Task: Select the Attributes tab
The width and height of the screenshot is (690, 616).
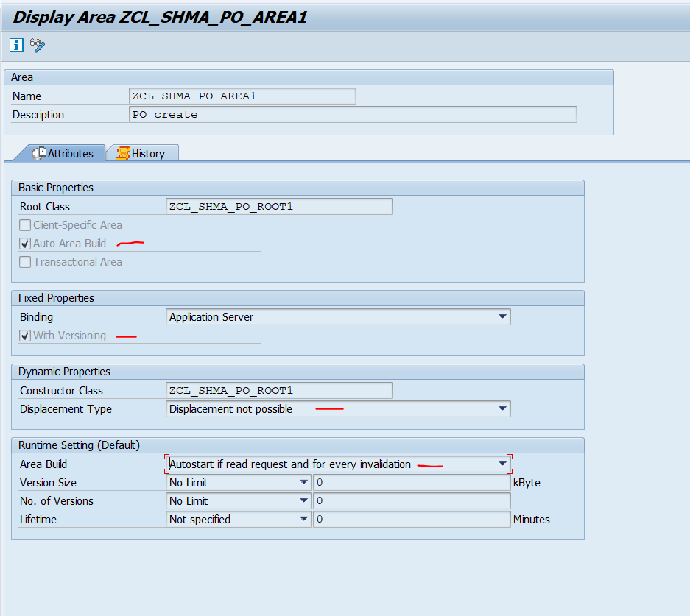Action: click(70, 153)
